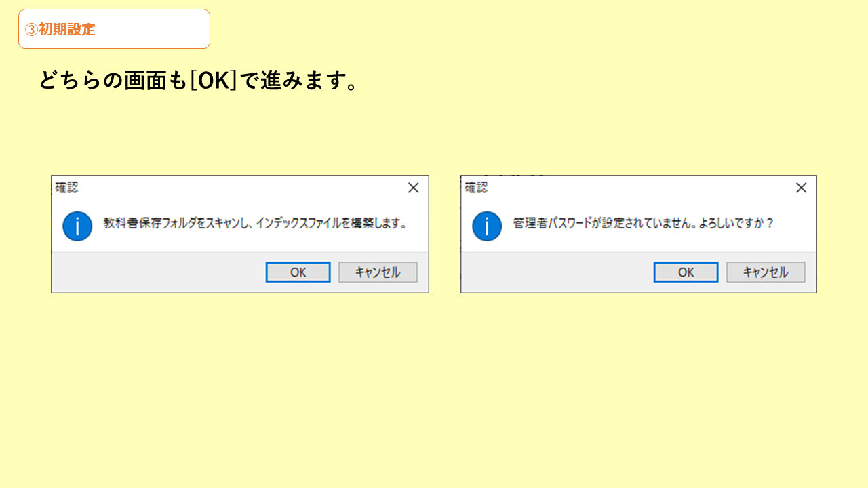
Task: Select the ③初期設定 step label box
Action: (x=114, y=29)
